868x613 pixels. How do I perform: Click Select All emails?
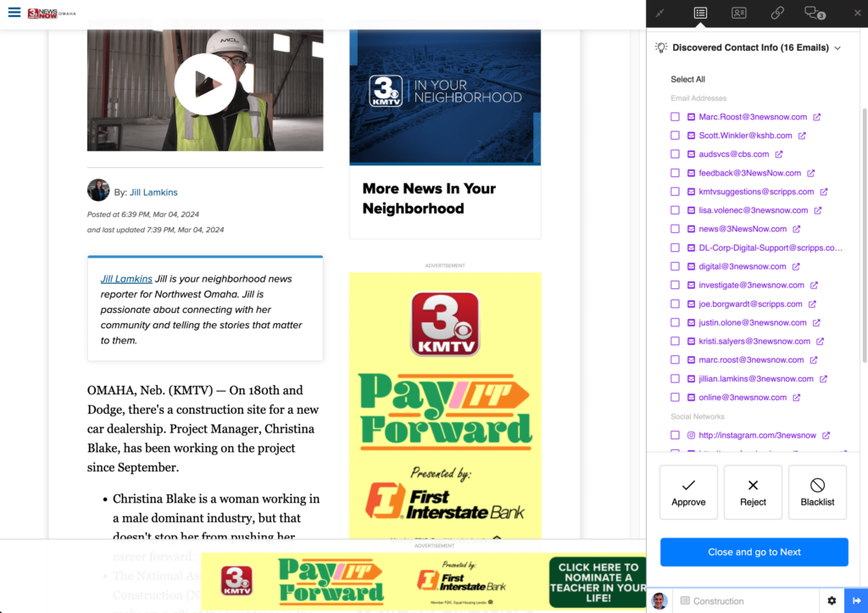pos(687,79)
